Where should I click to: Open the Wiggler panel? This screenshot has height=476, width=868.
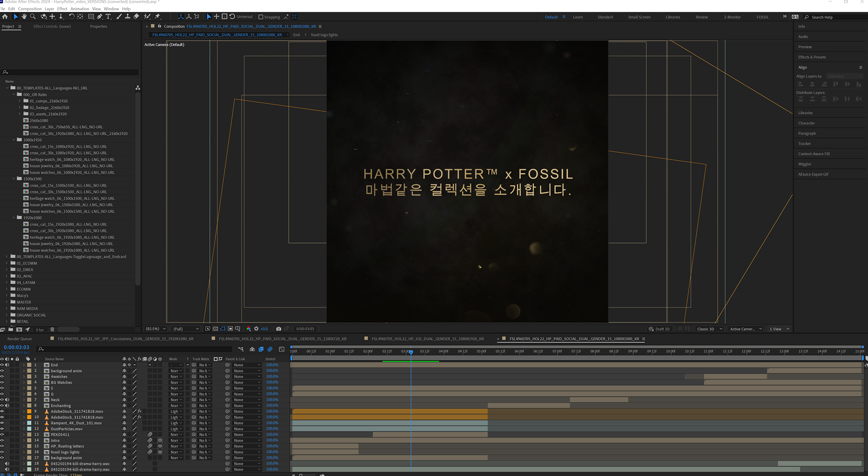(x=805, y=164)
